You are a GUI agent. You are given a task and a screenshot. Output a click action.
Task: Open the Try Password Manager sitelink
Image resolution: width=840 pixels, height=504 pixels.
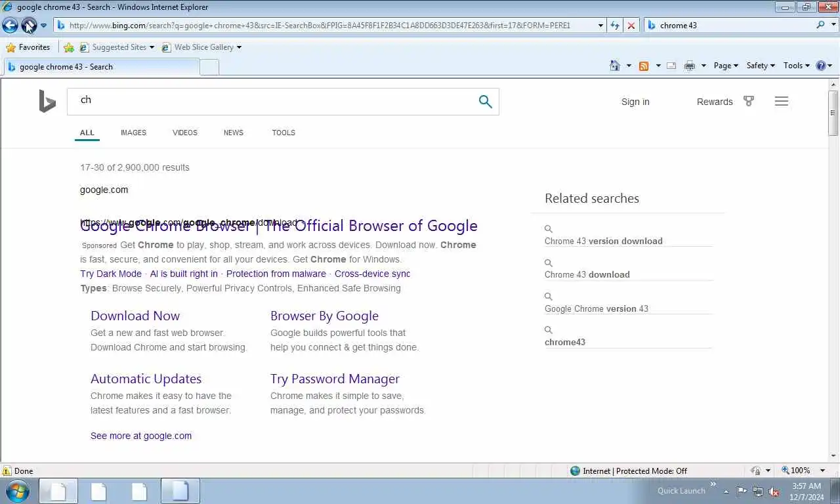pos(335,379)
